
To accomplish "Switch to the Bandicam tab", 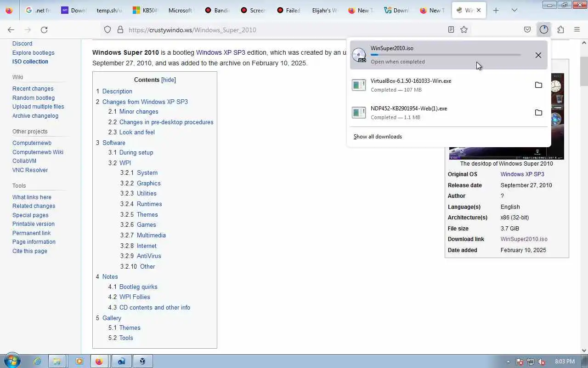I will point(217,10).
